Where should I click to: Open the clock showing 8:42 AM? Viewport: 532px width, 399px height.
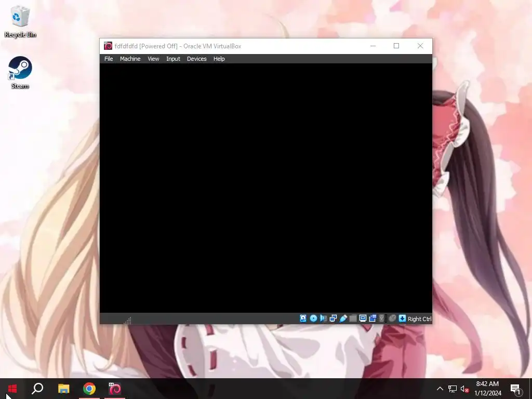coord(487,389)
